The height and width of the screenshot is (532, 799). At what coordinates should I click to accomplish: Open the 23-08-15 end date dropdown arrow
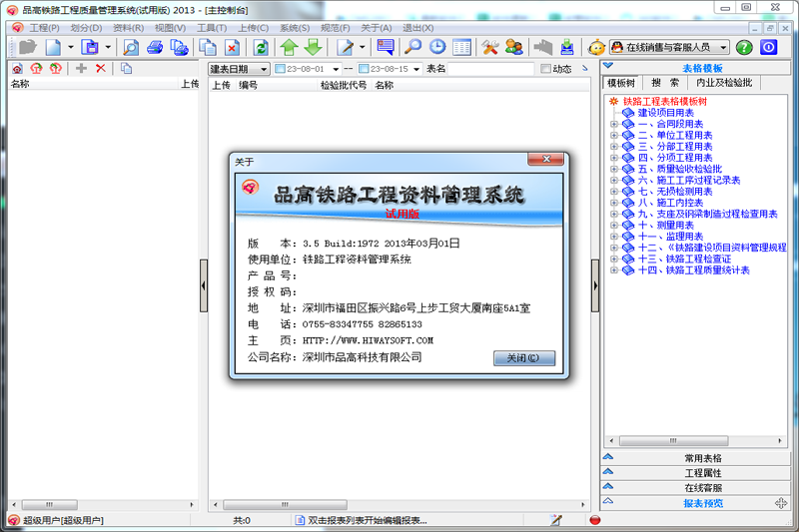pyautogui.click(x=416, y=69)
